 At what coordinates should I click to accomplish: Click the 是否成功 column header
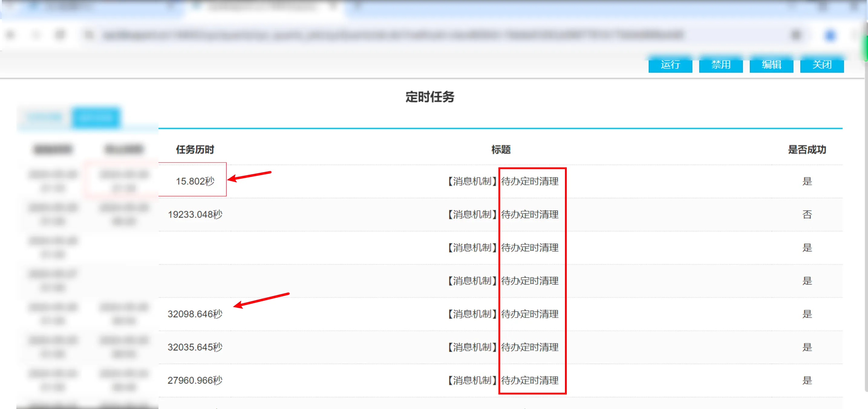pos(807,150)
